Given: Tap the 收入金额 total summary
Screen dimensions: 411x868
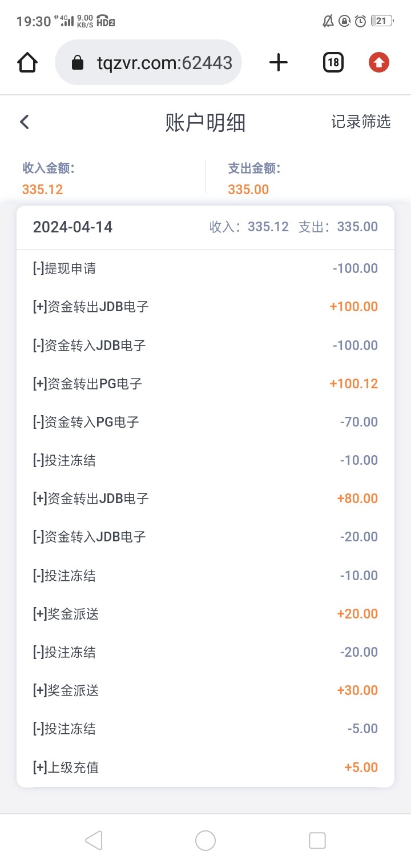Looking at the screenshot, I should (x=49, y=179).
